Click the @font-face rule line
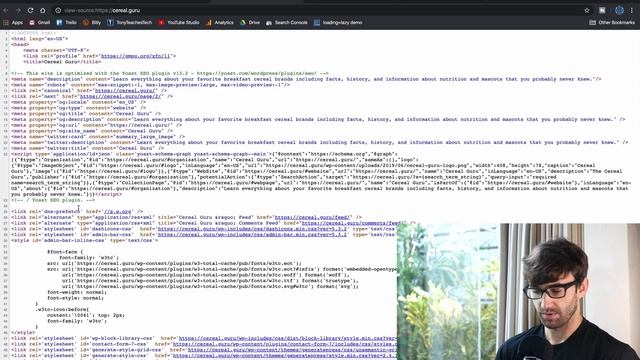The width and height of the screenshot is (640, 360). (x=65, y=252)
